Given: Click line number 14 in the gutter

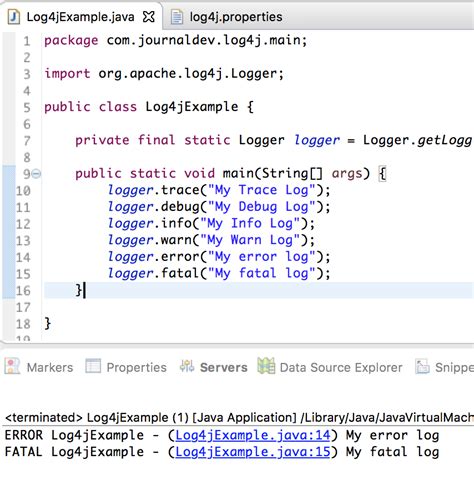Looking at the screenshot, I should 23,258.
